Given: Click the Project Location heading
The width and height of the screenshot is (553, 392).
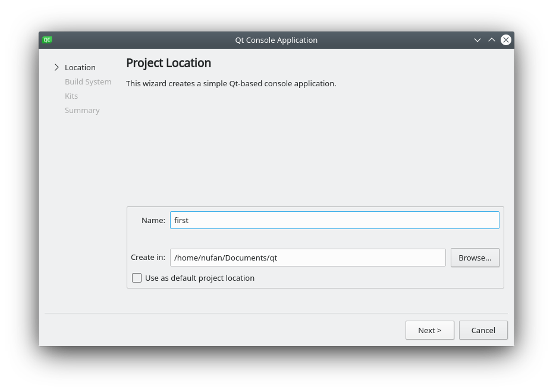Looking at the screenshot, I should [168, 63].
